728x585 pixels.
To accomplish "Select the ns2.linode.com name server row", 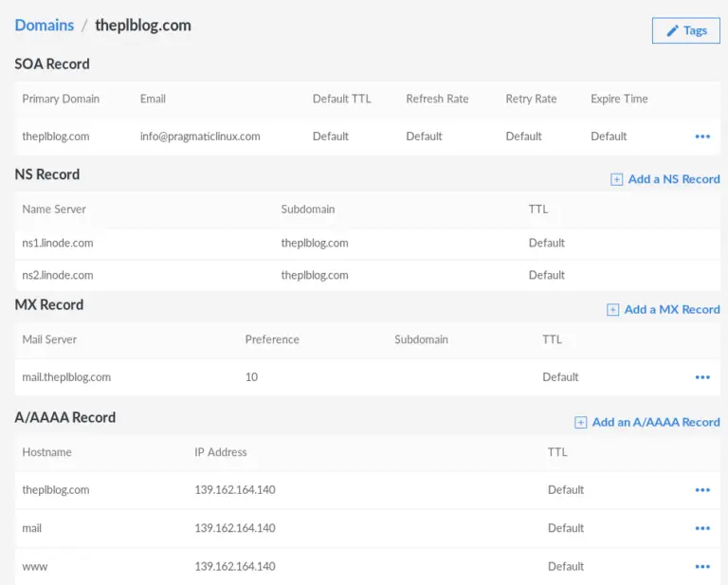I will [58, 275].
